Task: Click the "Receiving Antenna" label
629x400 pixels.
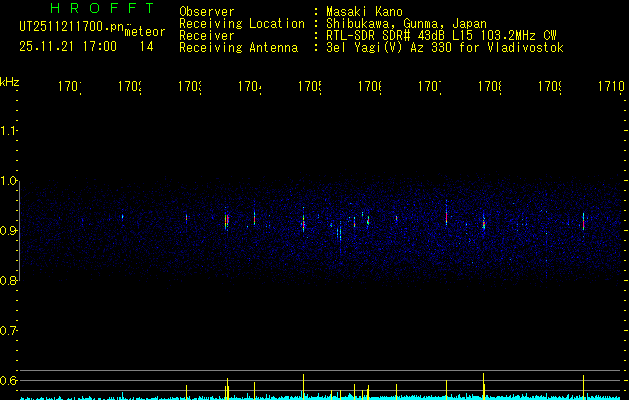Action: tap(238, 48)
